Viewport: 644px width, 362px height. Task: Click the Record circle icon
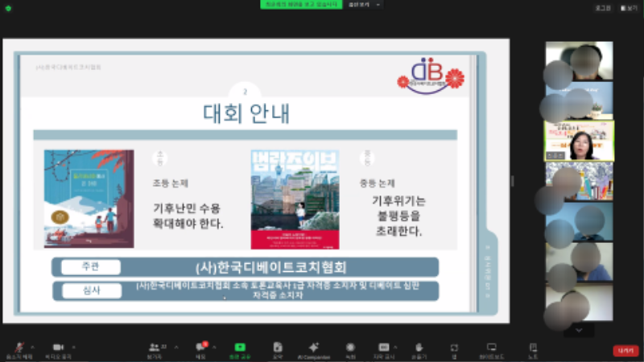(x=350, y=348)
